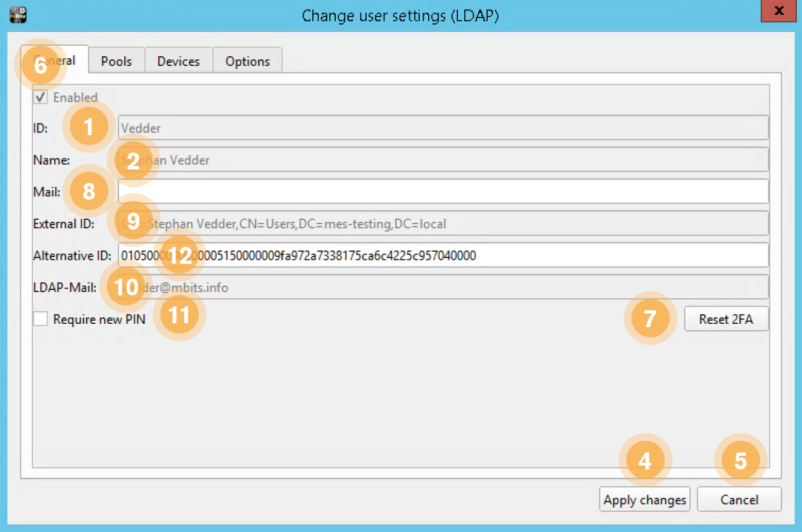This screenshot has width=802, height=532.
Task: Click the numbered badge 12 over Alternative ID
Action: point(180,255)
